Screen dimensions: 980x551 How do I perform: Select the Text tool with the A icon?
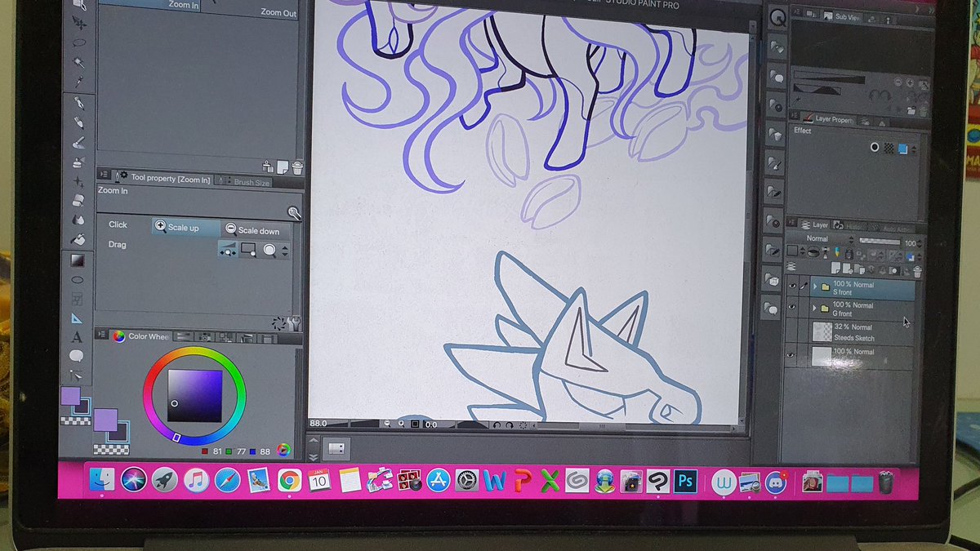point(77,337)
